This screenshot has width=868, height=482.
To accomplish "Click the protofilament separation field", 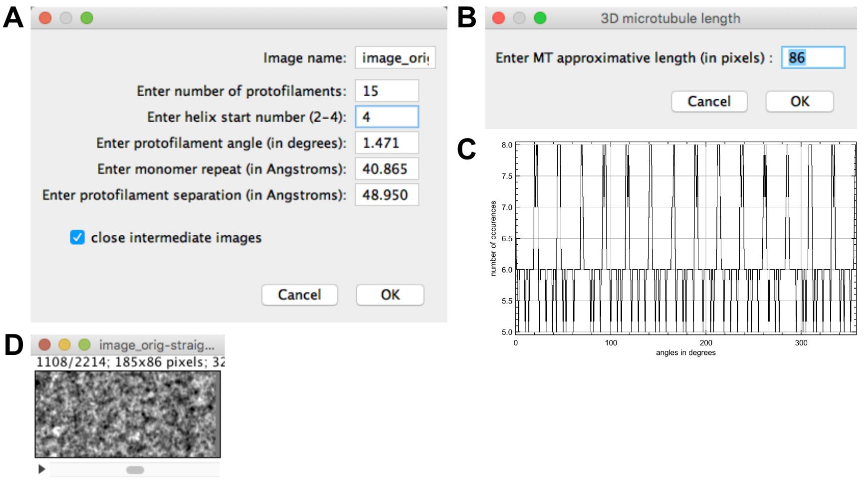I will coord(387,194).
